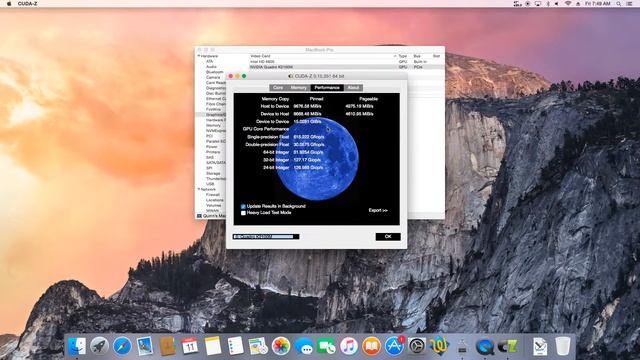Close the CUDA-Z window red button
Screen dimensions: 640x360
pyautogui.click(x=231, y=76)
